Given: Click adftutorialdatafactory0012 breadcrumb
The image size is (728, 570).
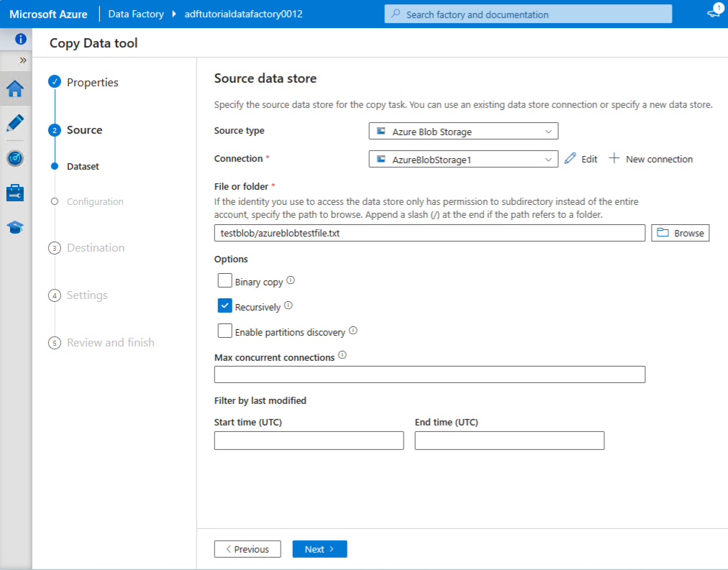Looking at the screenshot, I should pyautogui.click(x=244, y=14).
